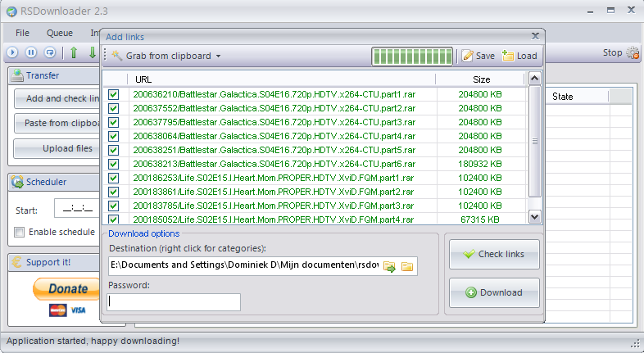This screenshot has width=644, height=353.
Task: Click the status bar happy downloading message
Action: pos(93,341)
